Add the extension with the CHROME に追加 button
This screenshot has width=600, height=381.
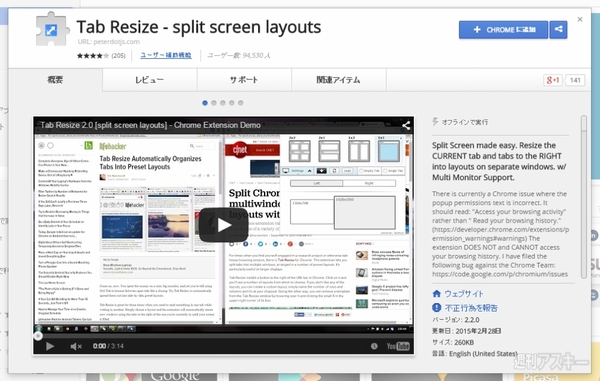point(503,29)
